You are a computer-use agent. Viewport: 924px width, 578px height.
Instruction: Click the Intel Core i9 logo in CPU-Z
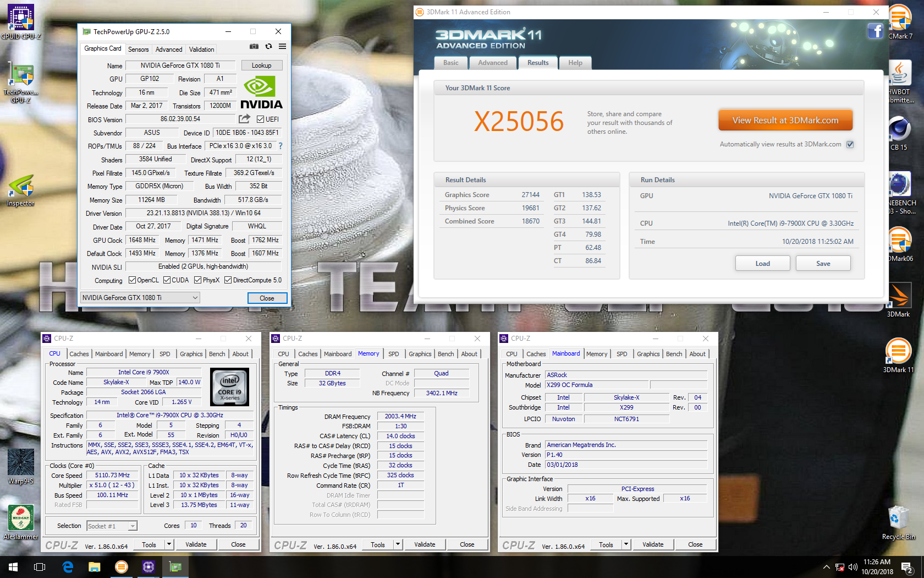(230, 387)
